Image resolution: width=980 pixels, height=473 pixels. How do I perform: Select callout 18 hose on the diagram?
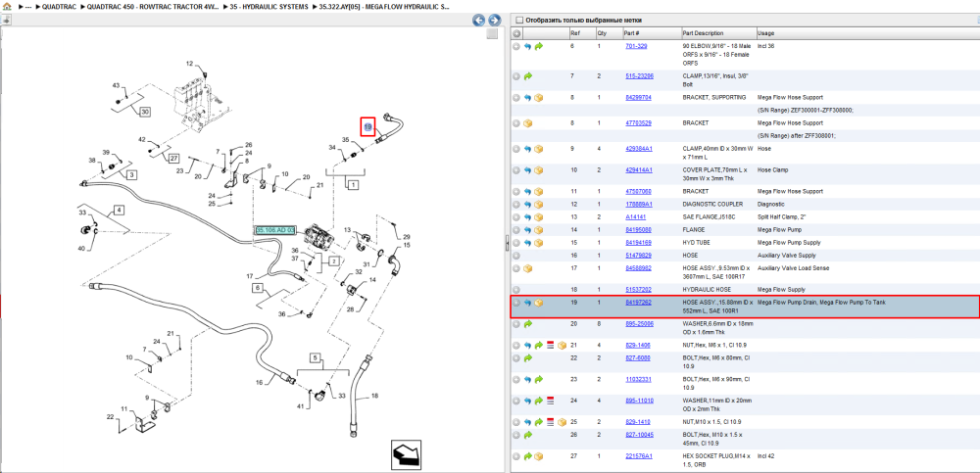click(375, 396)
